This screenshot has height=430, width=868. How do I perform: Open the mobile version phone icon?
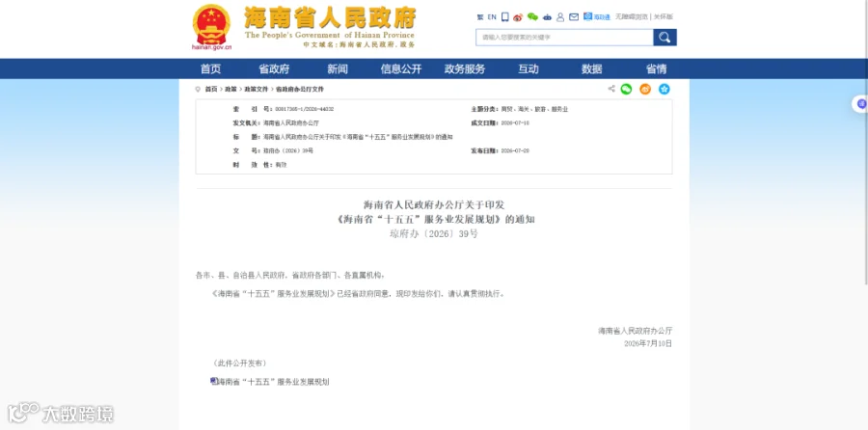504,17
